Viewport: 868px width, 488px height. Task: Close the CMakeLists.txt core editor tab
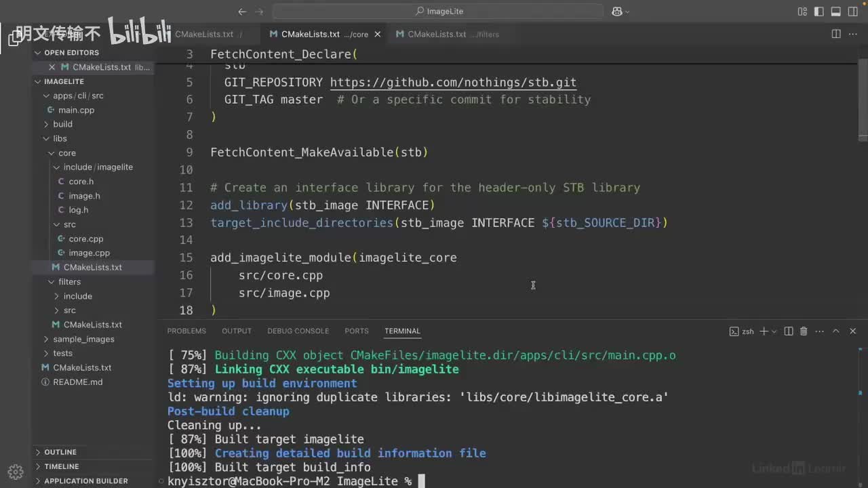point(378,35)
